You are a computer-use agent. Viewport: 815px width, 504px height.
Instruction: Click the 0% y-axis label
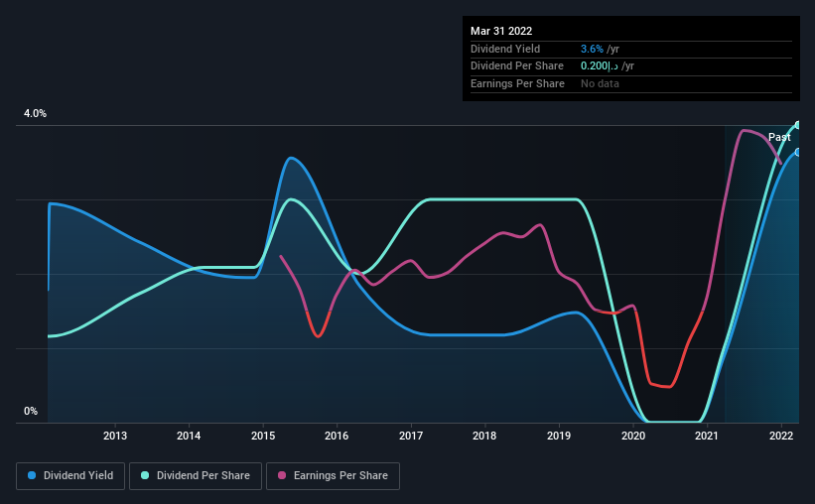31,411
